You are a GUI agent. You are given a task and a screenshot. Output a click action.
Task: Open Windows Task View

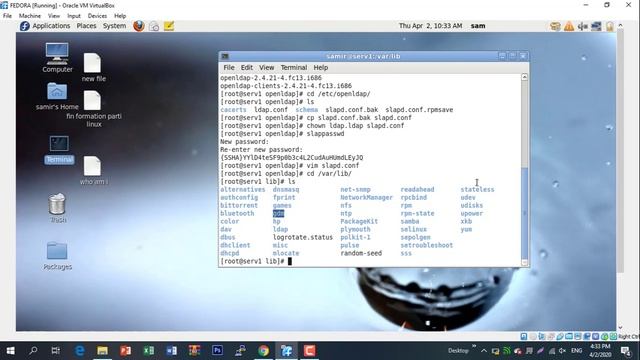(x=56, y=351)
